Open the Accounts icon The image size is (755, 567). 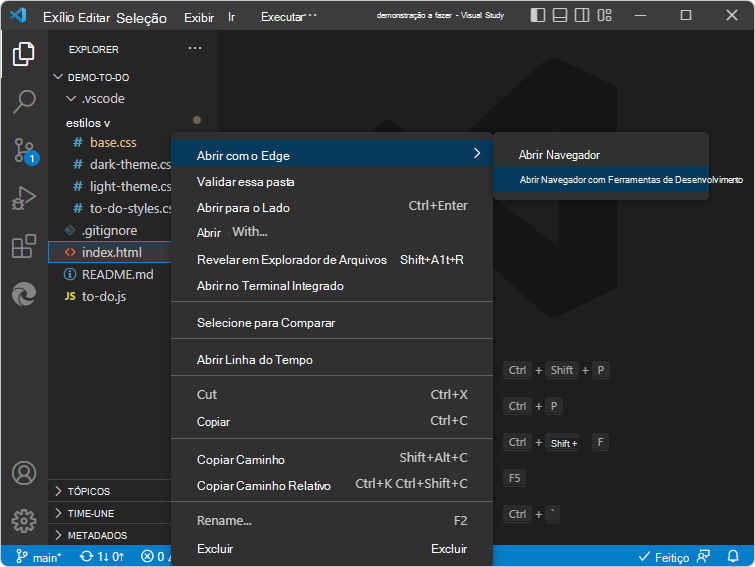(x=24, y=473)
